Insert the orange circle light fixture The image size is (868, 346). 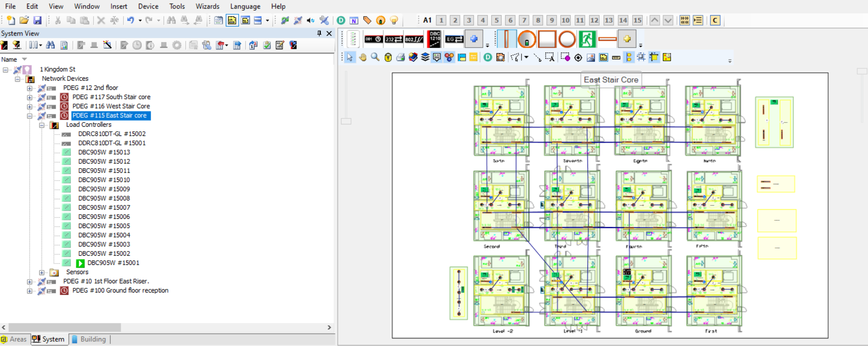click(x=567, y=39)
